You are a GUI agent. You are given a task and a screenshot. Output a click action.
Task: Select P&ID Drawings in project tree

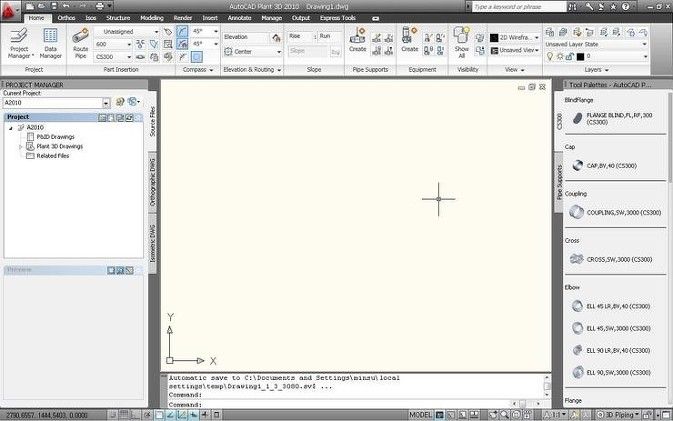55,137
